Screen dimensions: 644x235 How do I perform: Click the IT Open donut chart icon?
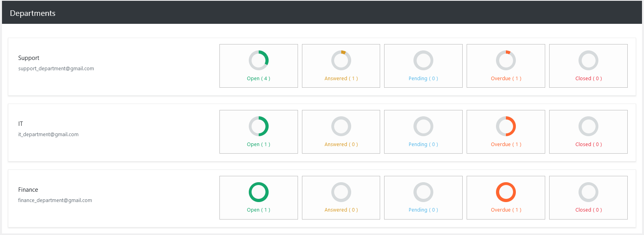tap(258, 126)
